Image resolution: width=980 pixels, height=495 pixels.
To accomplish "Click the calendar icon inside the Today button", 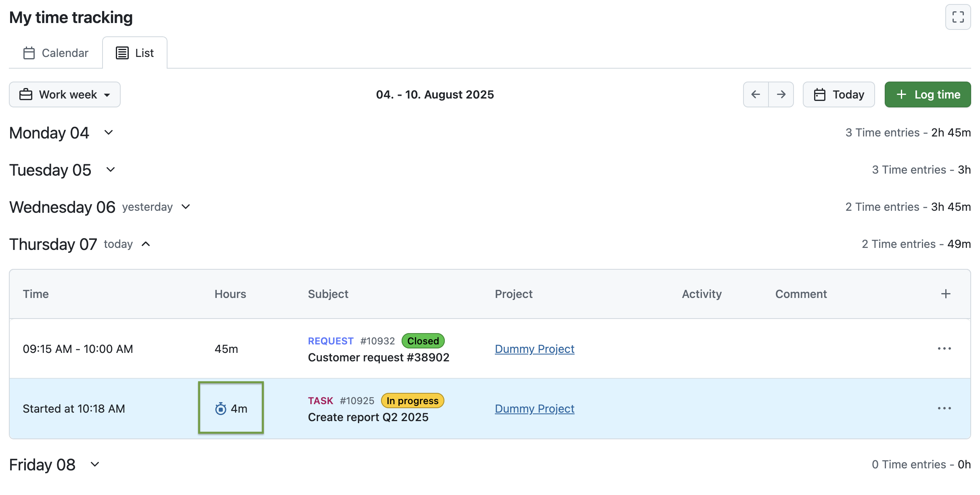I will pos(820,94).
